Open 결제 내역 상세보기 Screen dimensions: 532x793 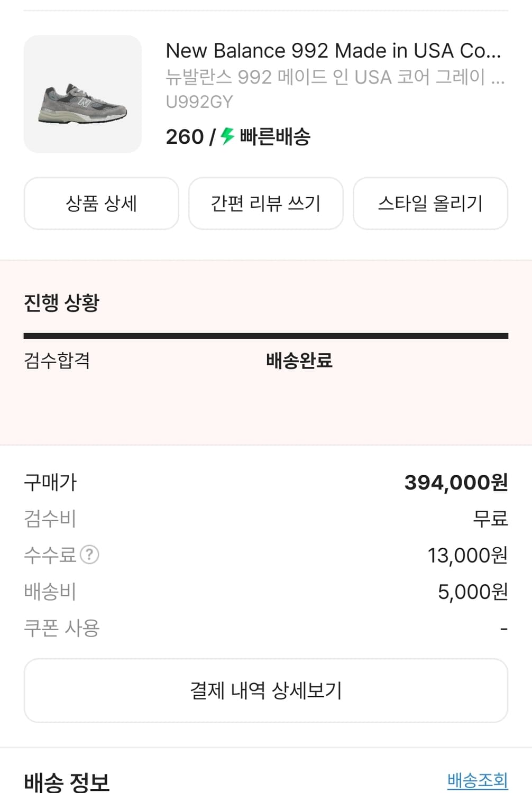(x=265, y=690)
